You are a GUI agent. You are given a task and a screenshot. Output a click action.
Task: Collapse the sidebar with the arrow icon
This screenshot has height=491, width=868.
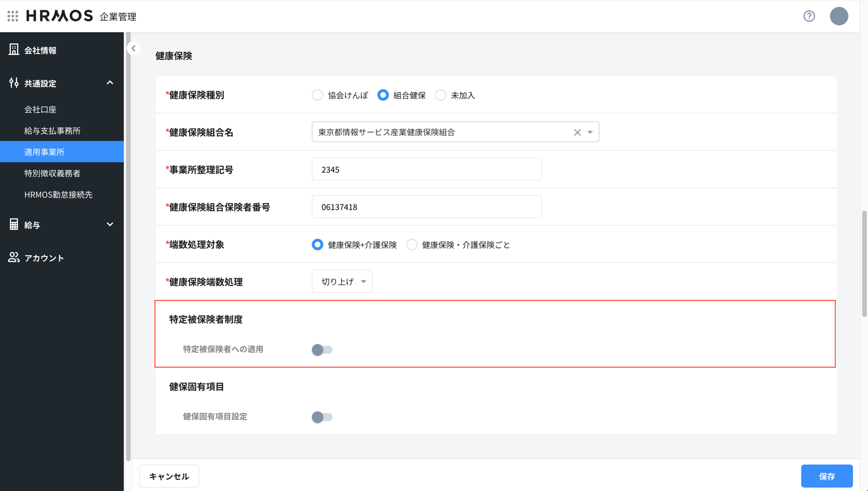point(134,49)
